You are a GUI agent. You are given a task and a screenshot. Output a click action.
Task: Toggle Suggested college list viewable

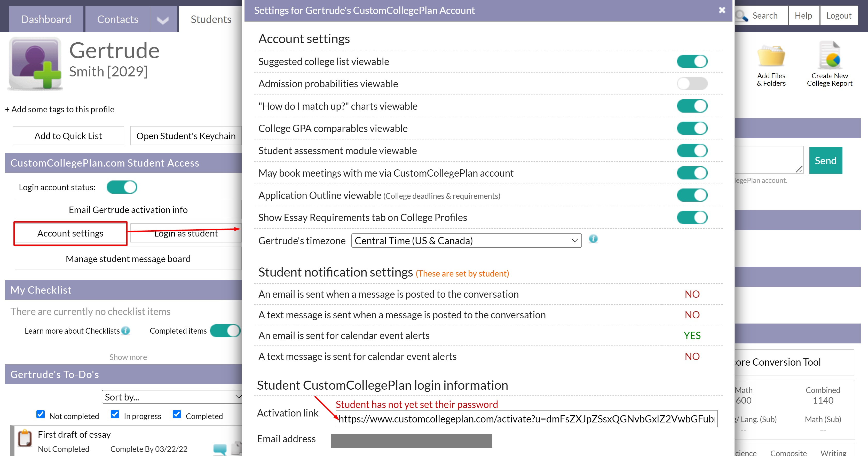tap(692, 61)
